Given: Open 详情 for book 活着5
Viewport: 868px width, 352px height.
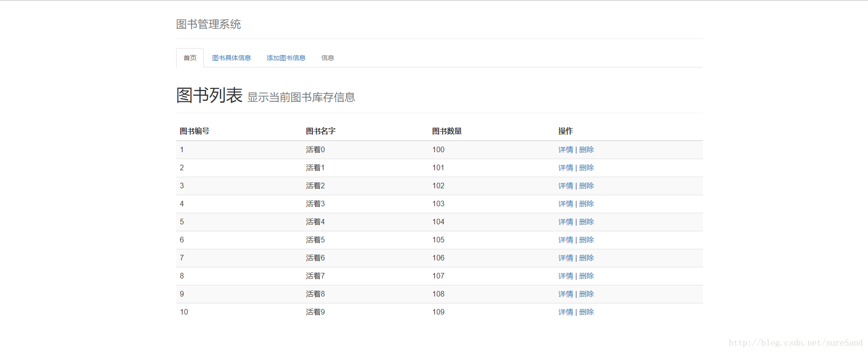Looking at the screenshot, I should coord(566,240).
